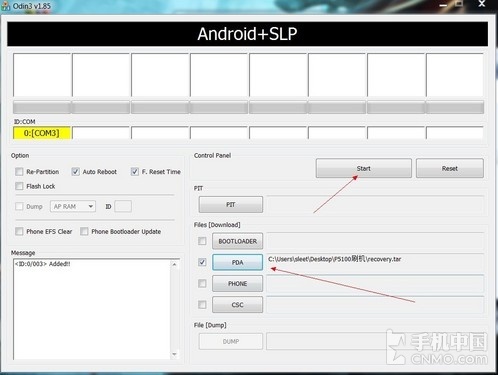Open the AP RAM dropdown

point(73,206)
